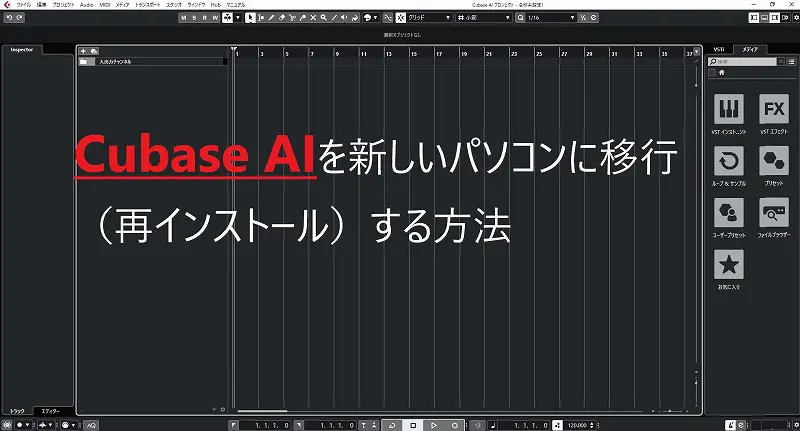Select the Glue tool
Viewport: 800px width, 431px height.
(303, 17)
